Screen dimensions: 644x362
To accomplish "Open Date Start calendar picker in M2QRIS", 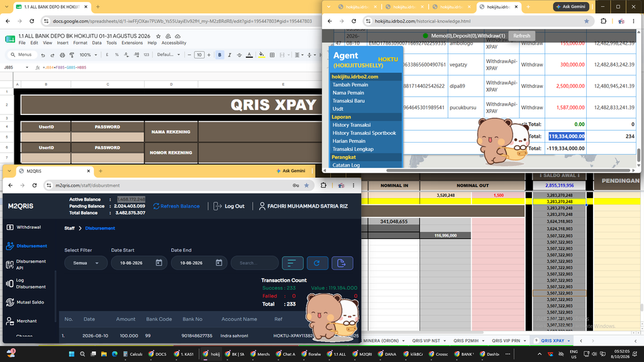I will [159, 263].
